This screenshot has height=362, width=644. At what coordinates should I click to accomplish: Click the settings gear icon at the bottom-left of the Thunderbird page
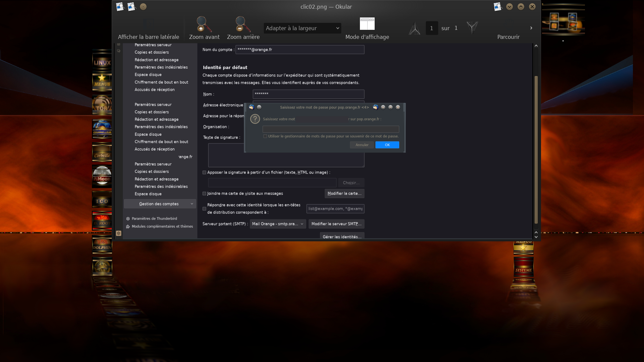[119, 233]
